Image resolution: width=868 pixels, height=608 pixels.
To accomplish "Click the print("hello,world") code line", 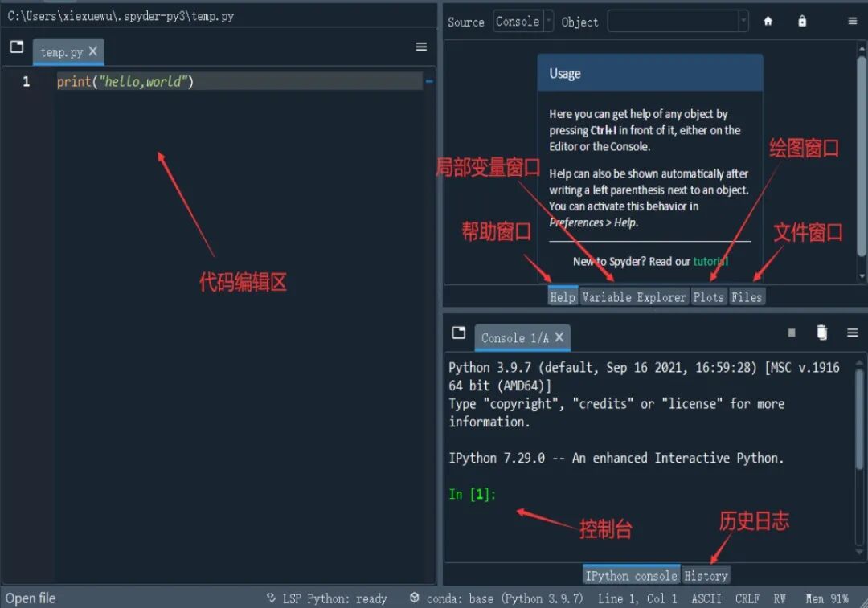I will click(125, 82).
